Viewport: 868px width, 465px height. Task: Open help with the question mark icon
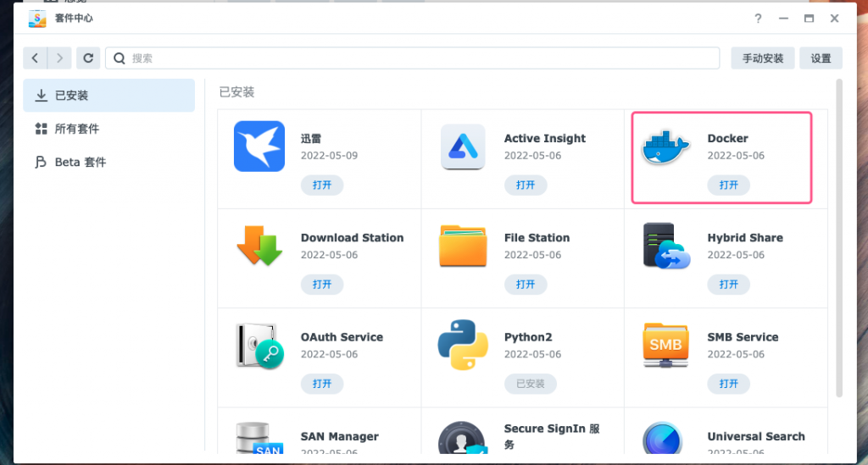[x=758, y=19]
